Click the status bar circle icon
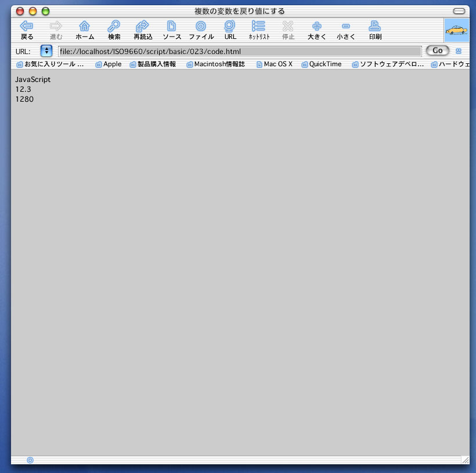This screenshot has width=476, height=473. coord(30,460)
